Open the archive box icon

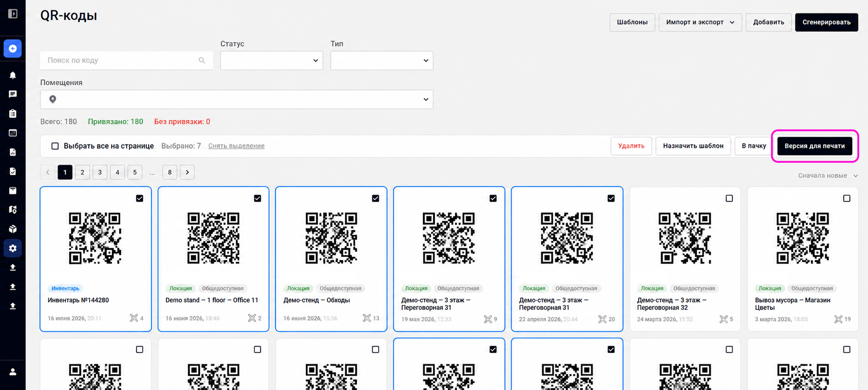click(13, 191)
